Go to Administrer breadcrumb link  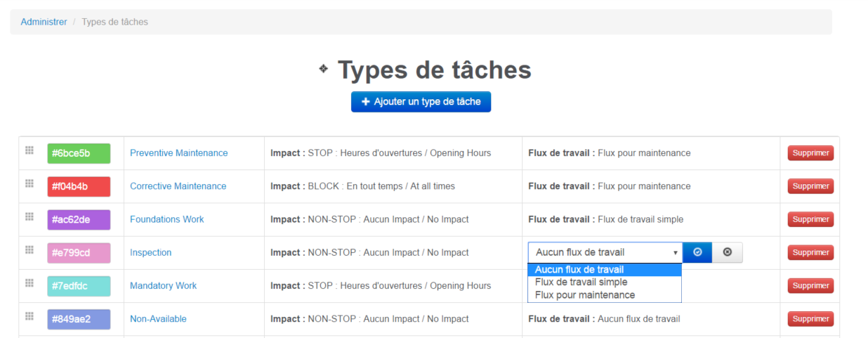(44, 22)
